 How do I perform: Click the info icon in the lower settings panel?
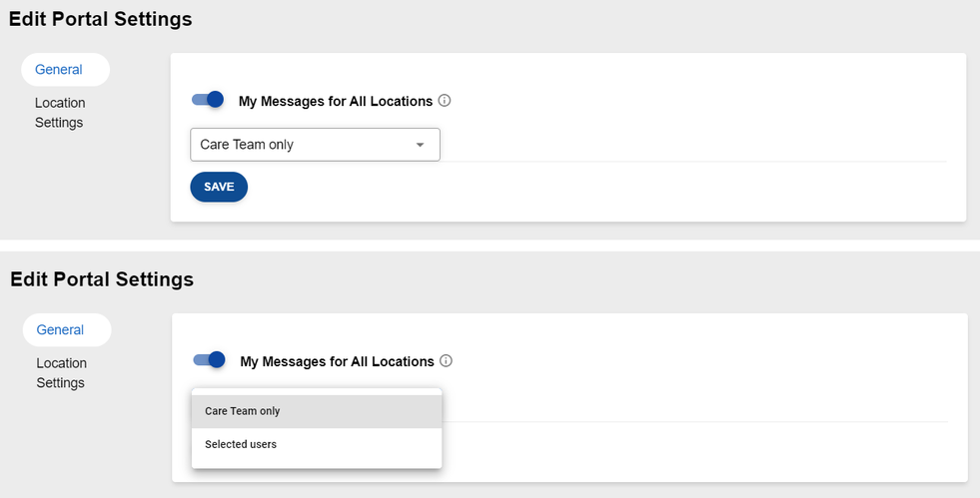click(447, 361)
